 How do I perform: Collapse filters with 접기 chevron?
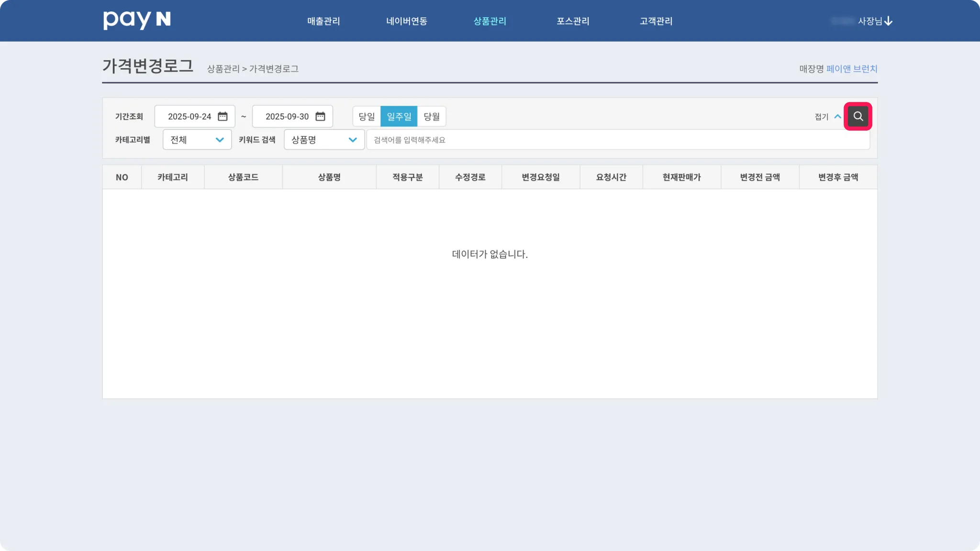(837, 116)
